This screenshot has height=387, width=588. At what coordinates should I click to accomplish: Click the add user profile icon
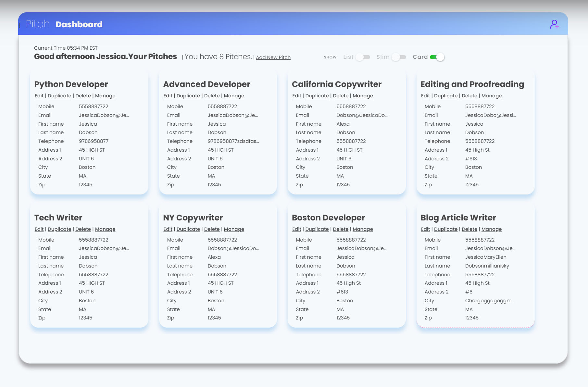(554, 24)
